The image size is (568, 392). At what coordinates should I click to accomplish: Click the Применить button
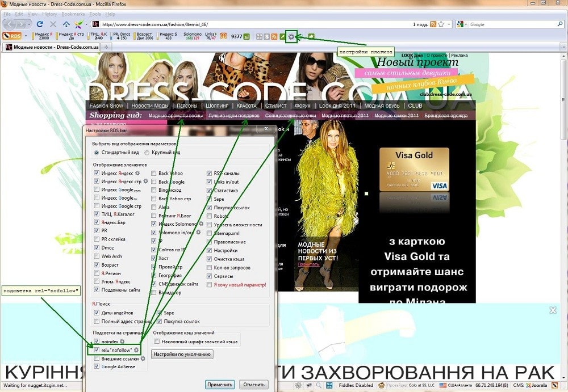coord(219,385)
